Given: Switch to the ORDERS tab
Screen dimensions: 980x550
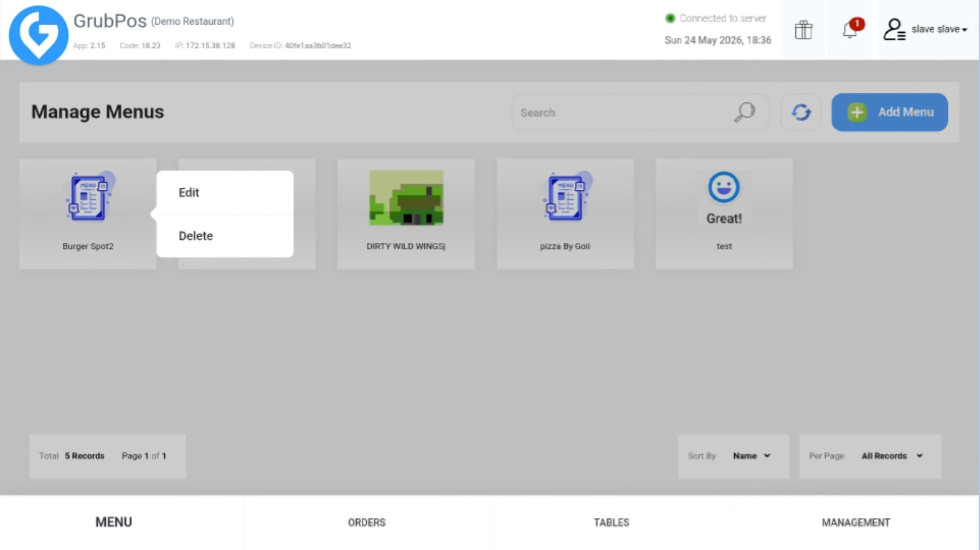Looking at the screenshot, I should (367, 522).
